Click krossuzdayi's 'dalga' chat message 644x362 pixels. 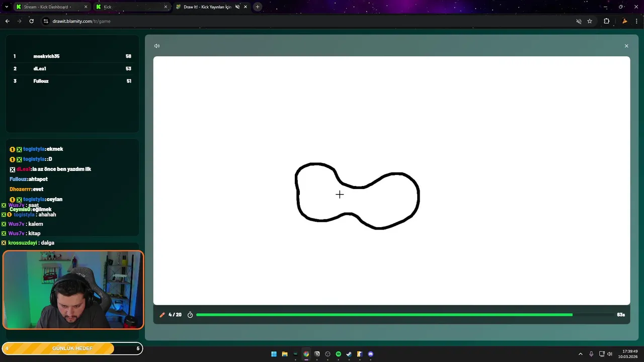tap(47, 243)
